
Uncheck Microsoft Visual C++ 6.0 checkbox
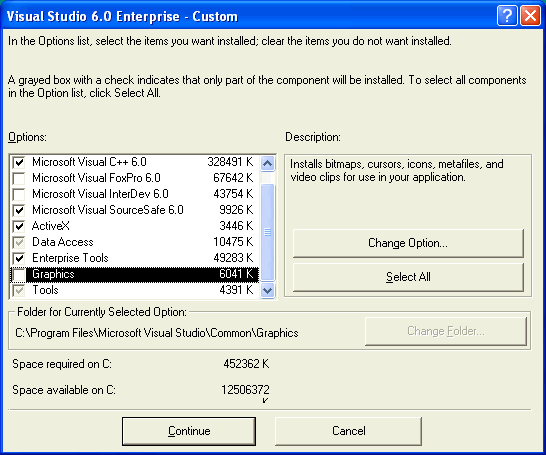(19, 162)
